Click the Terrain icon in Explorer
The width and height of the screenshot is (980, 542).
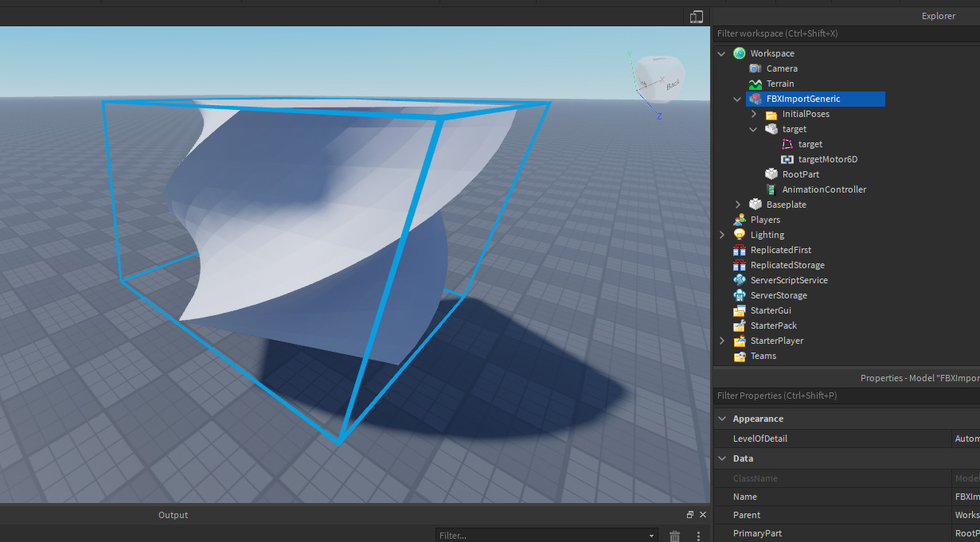755,84
